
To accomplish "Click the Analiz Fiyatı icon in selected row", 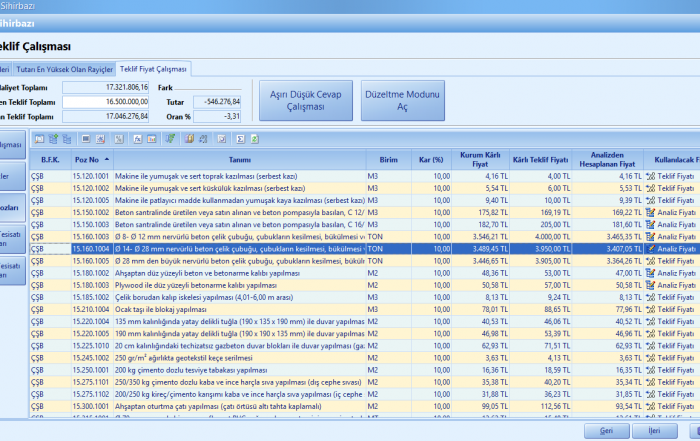I will coord(650,248).
